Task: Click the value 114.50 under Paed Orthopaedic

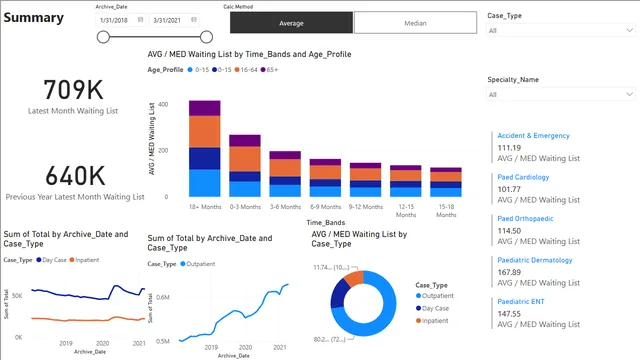Action: tap(509, 231)
